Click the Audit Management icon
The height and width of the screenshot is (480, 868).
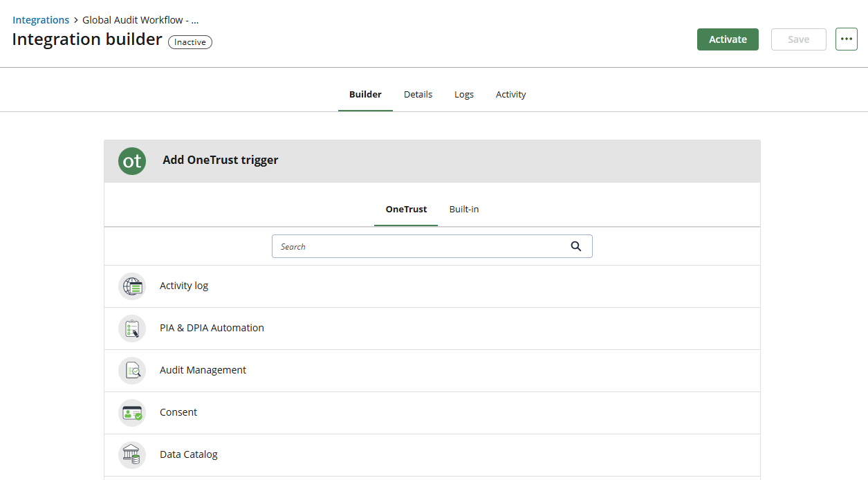[132, 370]
